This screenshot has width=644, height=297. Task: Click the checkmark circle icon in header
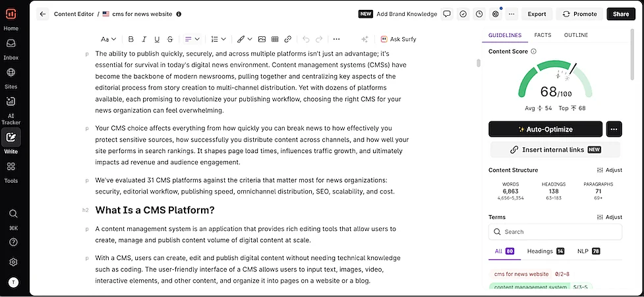463,14
